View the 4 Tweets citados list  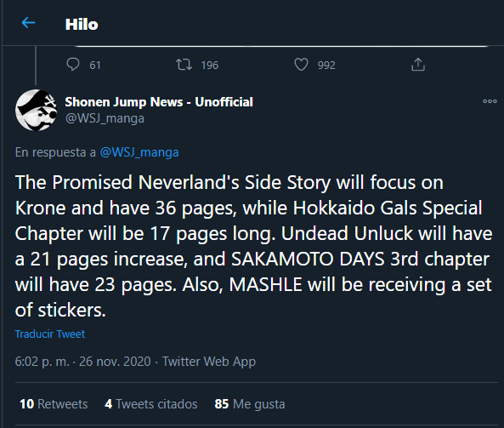pos(151,404)
